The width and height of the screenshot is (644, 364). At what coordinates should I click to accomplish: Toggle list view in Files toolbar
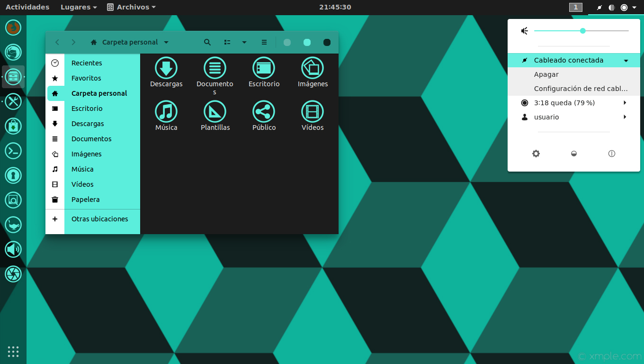tap(227, 42)
